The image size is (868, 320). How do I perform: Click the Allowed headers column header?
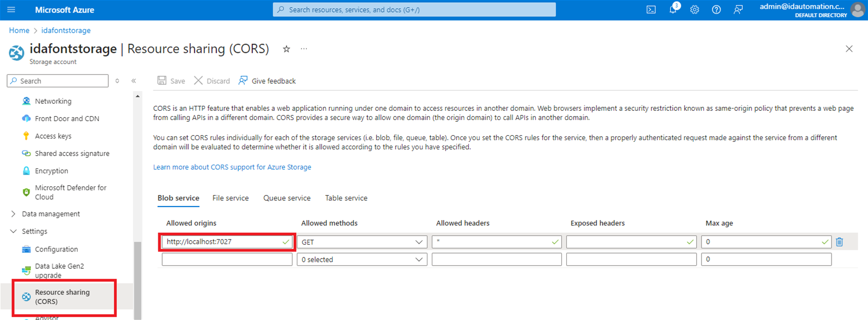point(463,223)
